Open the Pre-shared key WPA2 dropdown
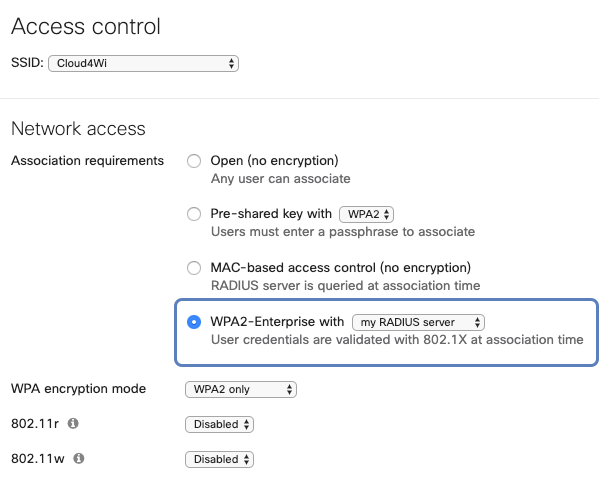 [x=366, y=214]
